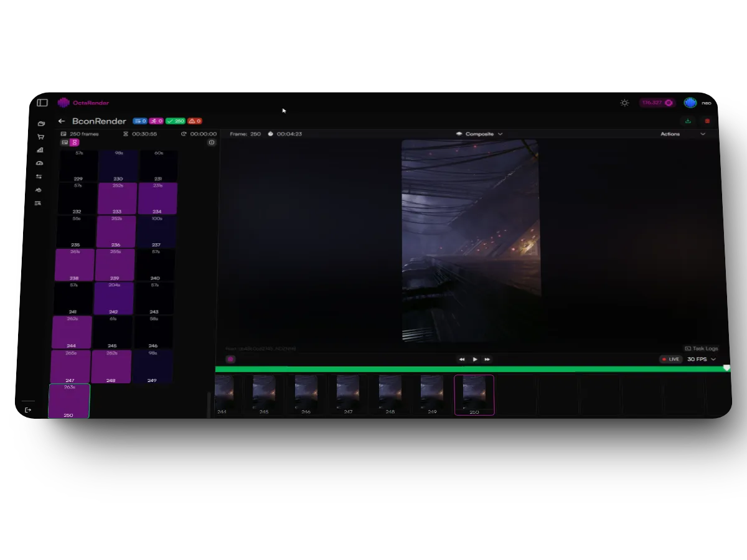Open the shopping cart icon in sidebar
The image size is (747, 560).
(x=40, y=137)
